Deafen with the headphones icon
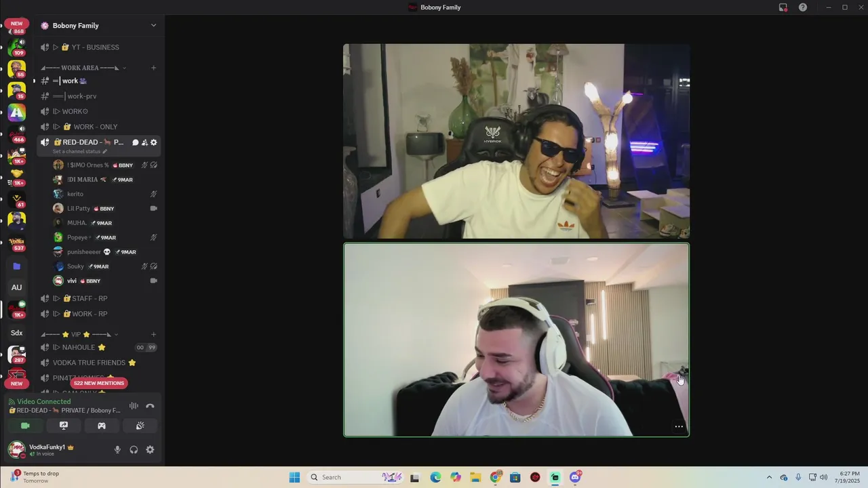The height and width of the screenshot is (488, 868). click(134, 449)
